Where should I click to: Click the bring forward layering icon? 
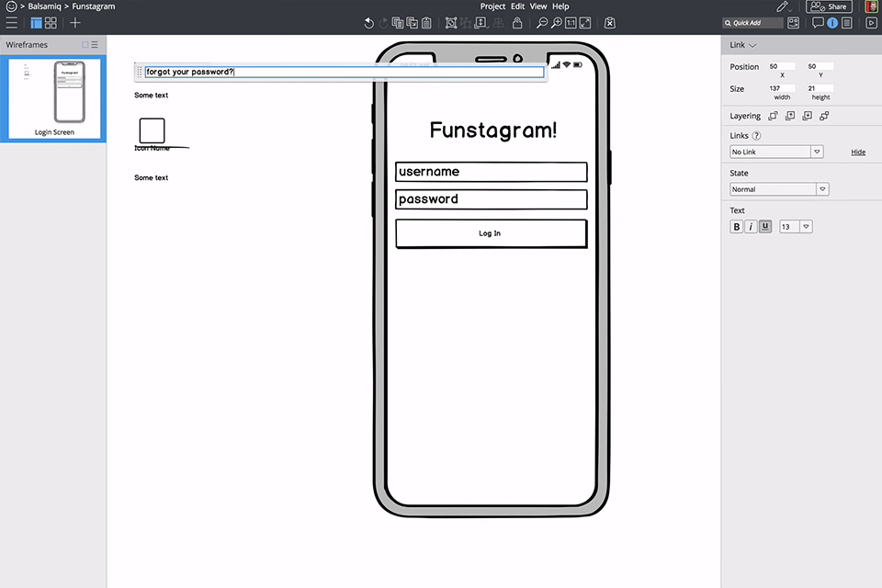790,116
